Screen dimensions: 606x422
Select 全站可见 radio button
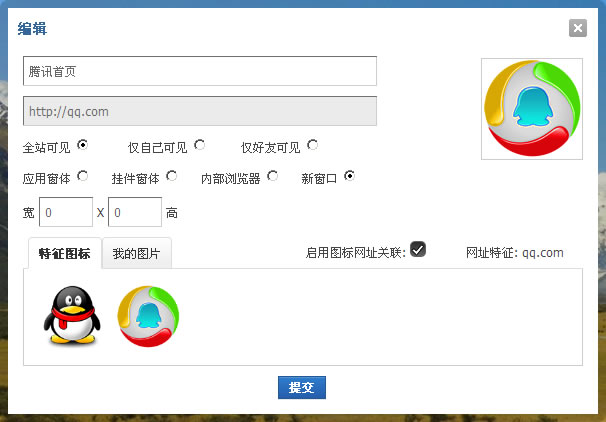(x=82, y=145)
